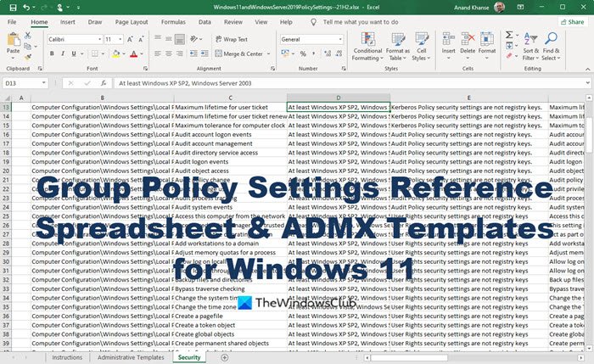
Task: Click the red Font Color button
Action: point(133,53)
